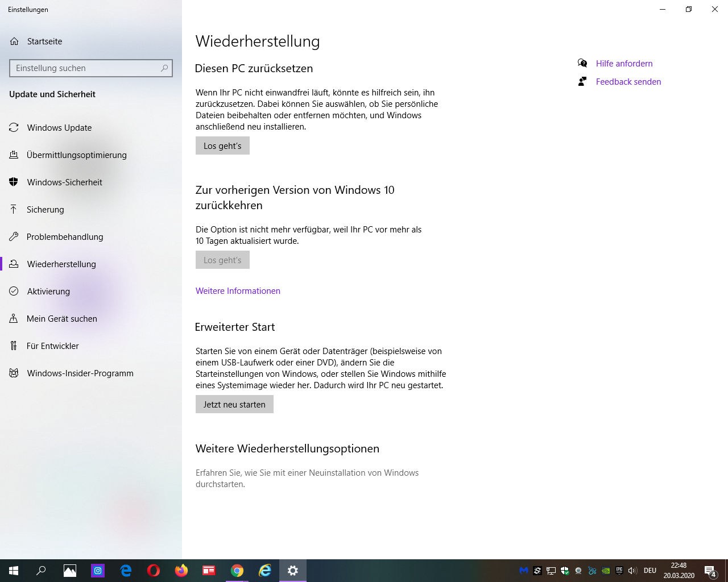This screenshot has width=728, height=582.
Task: Switch DEU input language indicator
Action: (650, 571)
